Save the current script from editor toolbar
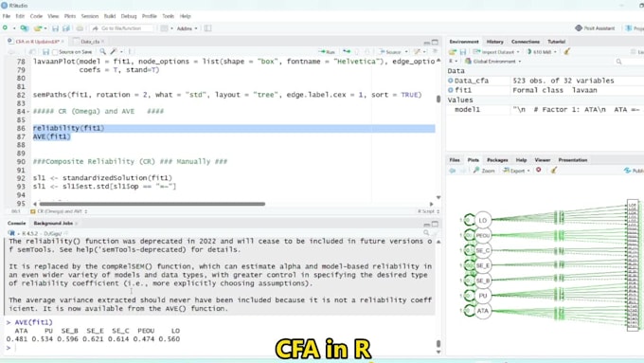This screenshot has height=363, width=644. click(45, 52)
